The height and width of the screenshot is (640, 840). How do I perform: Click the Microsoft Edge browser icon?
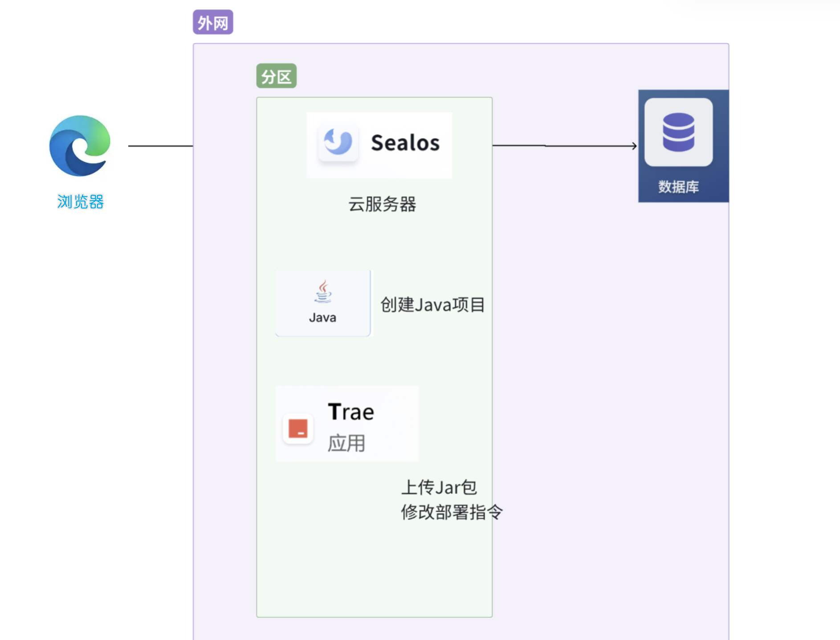(x=80, y=146)
